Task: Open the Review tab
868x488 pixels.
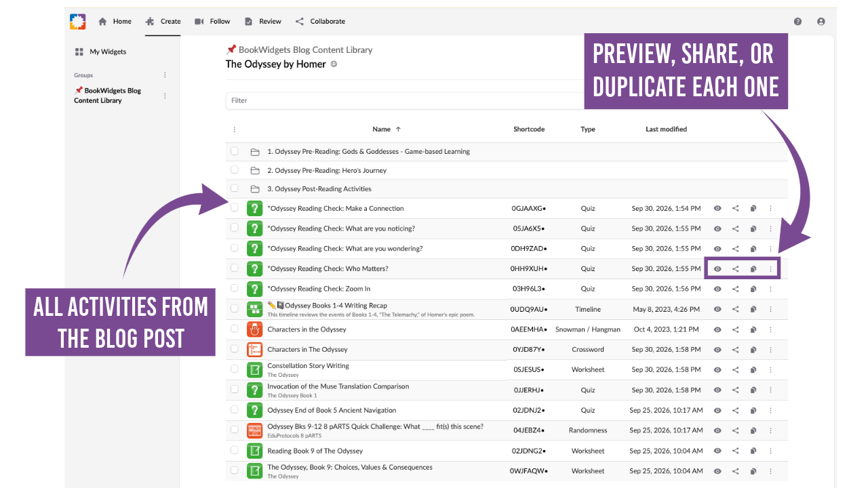Action: pyautogui.click(x=262, y=22)
